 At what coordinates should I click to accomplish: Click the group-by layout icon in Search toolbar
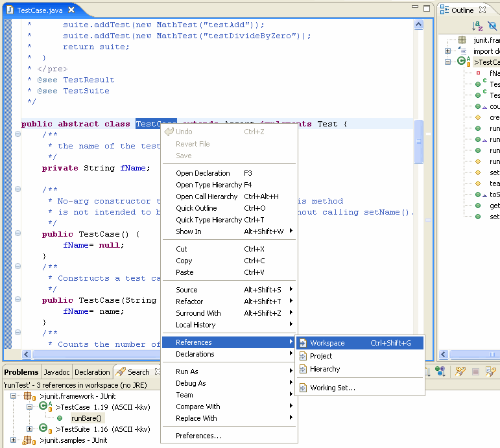440,371
